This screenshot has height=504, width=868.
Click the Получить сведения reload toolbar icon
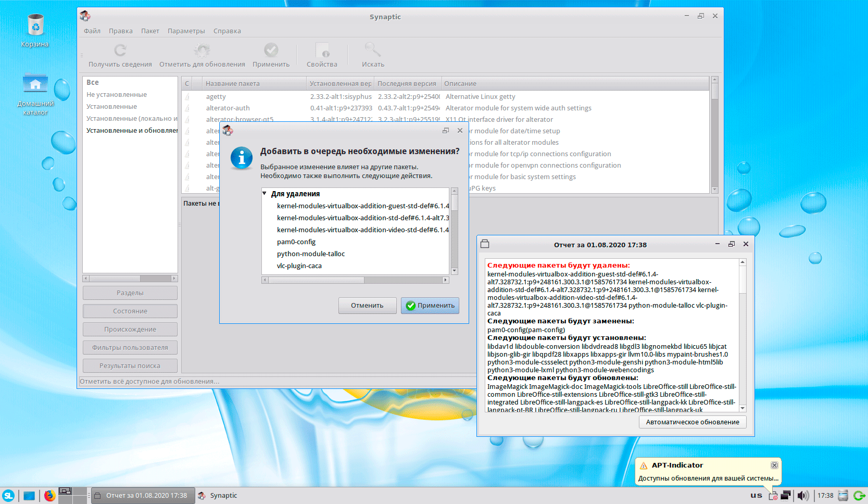click(x=120, y=51)
